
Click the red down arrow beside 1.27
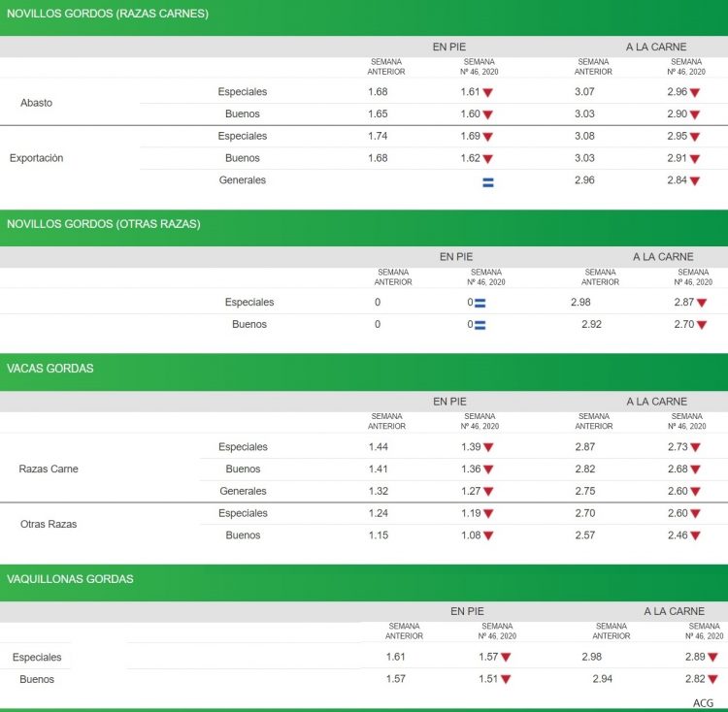pos(488,492)
